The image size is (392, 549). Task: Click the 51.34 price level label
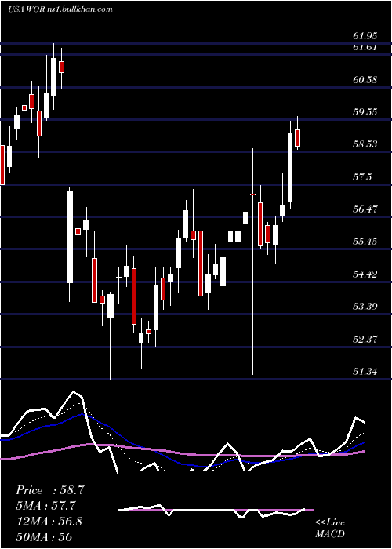365,371
